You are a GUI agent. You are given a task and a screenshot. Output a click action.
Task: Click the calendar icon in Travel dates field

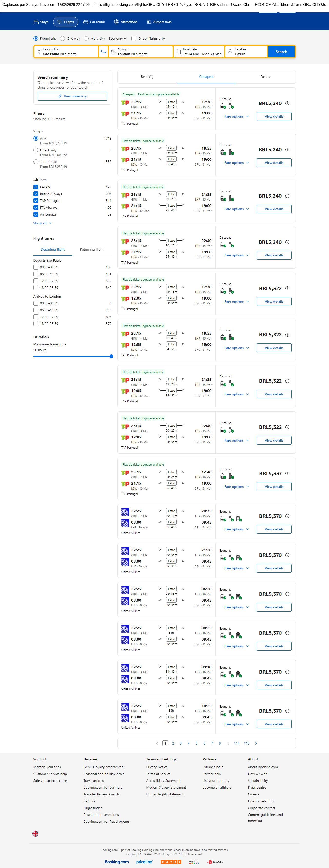(178, 52)
